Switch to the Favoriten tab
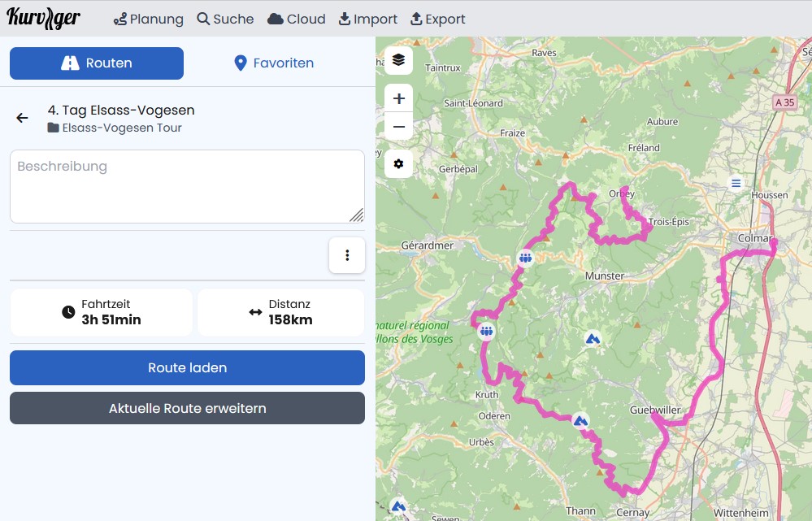Viewport: 812px width, 521px height. 274,63
